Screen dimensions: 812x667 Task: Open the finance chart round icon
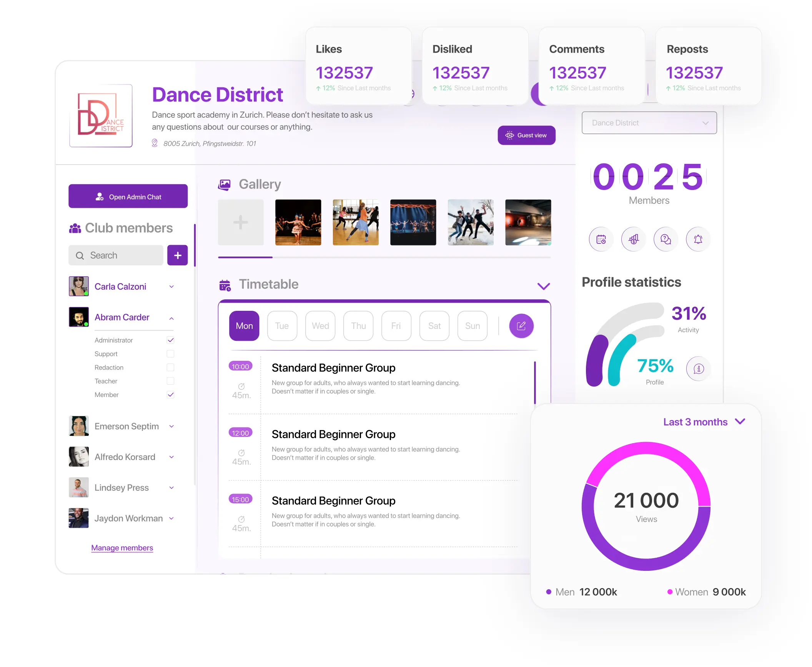coord(633,239)
